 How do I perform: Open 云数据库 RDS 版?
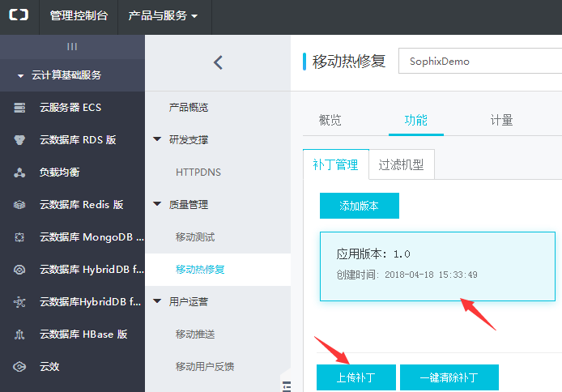[78, 140]
